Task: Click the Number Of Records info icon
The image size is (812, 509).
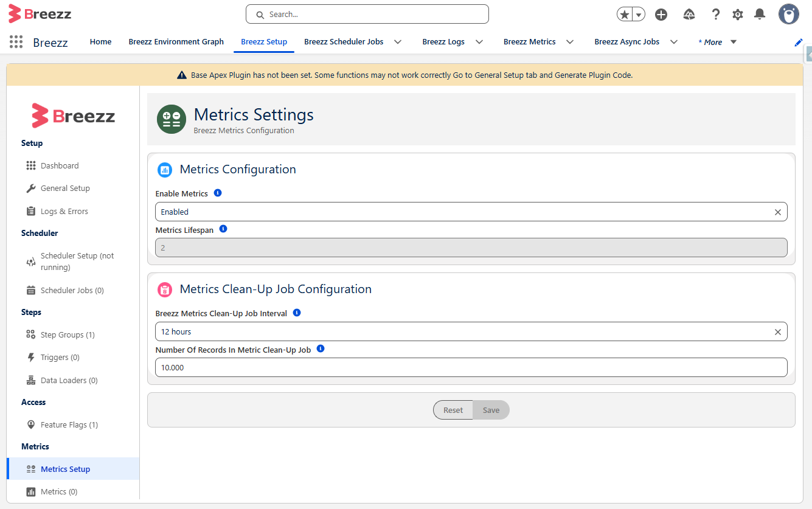Action: [321, 349]
